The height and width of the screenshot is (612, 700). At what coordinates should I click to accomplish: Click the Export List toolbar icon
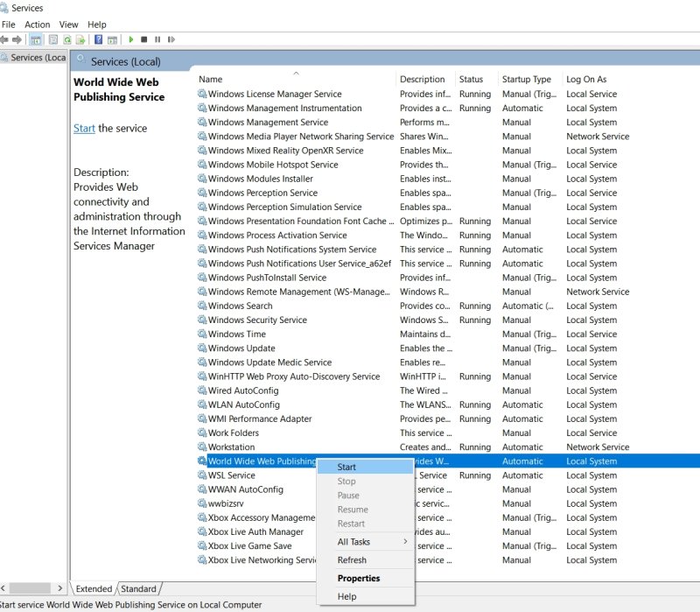click(80, 39)
